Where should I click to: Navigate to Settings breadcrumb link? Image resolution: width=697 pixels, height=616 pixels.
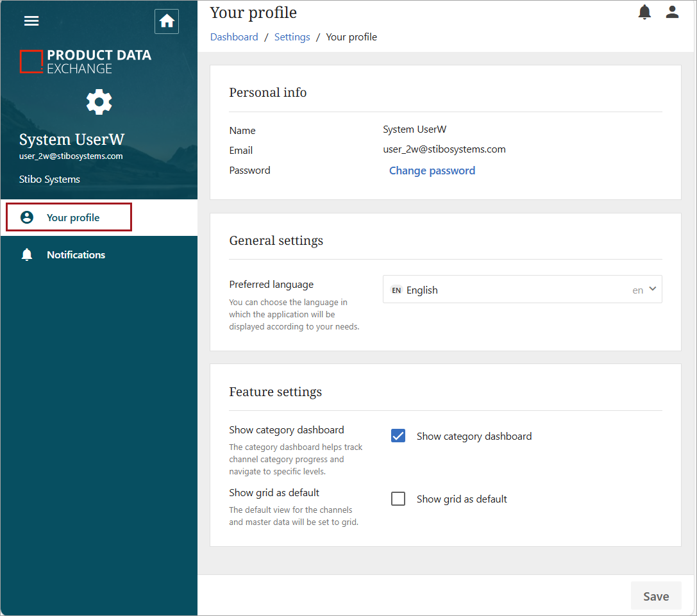(292, 37)
